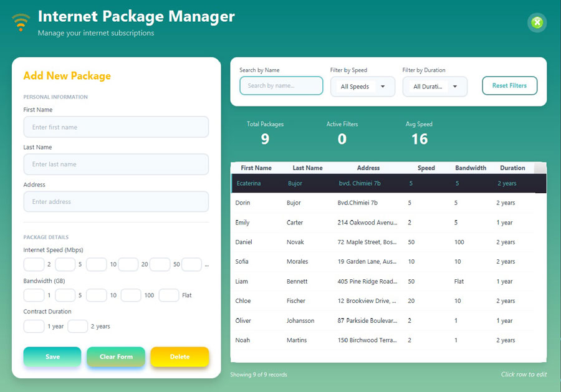
Task: Select the 1 year contract duration
Action: pos(34,326)
